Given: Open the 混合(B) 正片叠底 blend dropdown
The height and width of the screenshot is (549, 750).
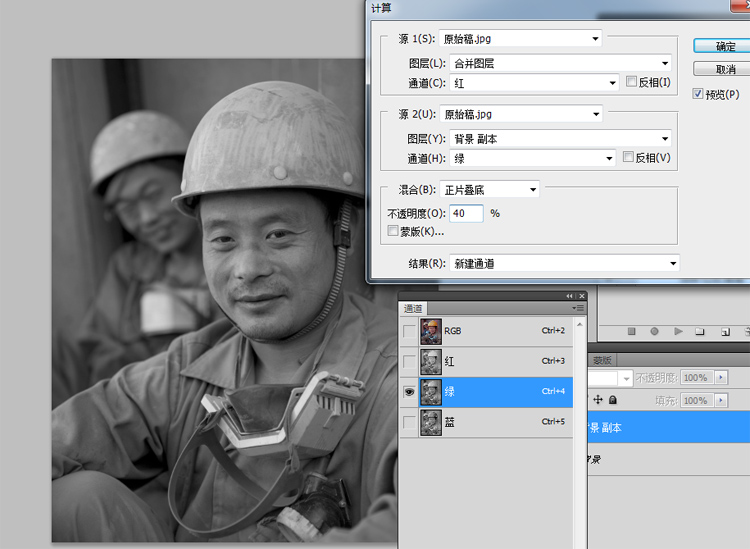Looking at the screenshot, I should pos(489,190).
